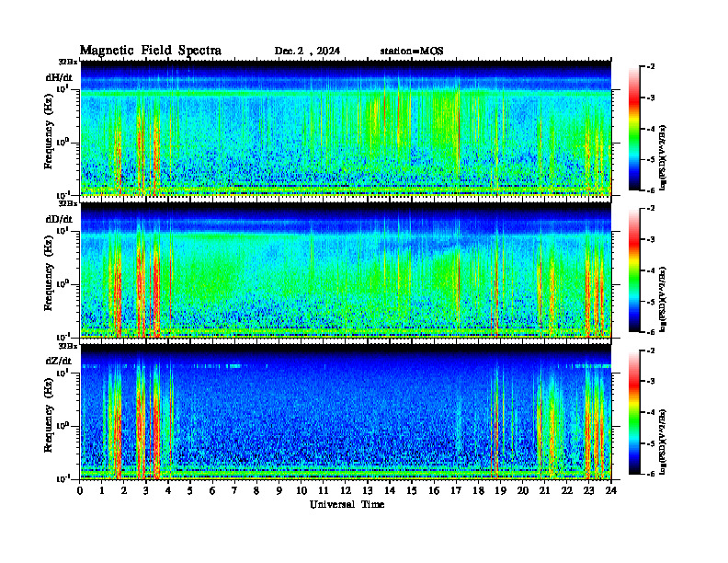Screen dimensions: 728x563
Task: Select the dH/dt panel label
Action: click(59, 77)
